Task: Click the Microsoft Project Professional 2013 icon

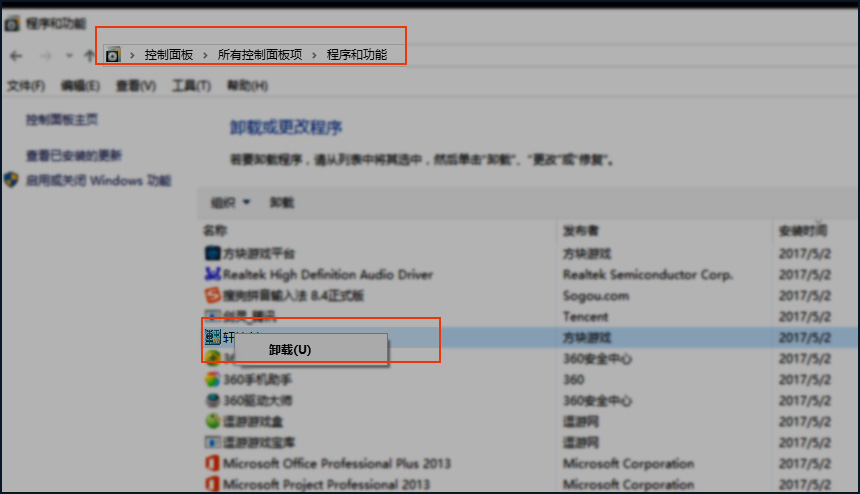Action: tap(212, 484)
